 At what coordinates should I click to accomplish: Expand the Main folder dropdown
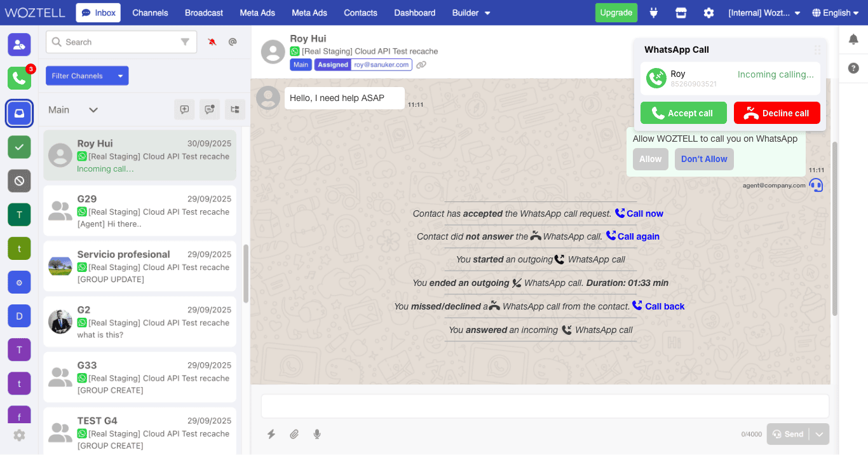(93, 110)
